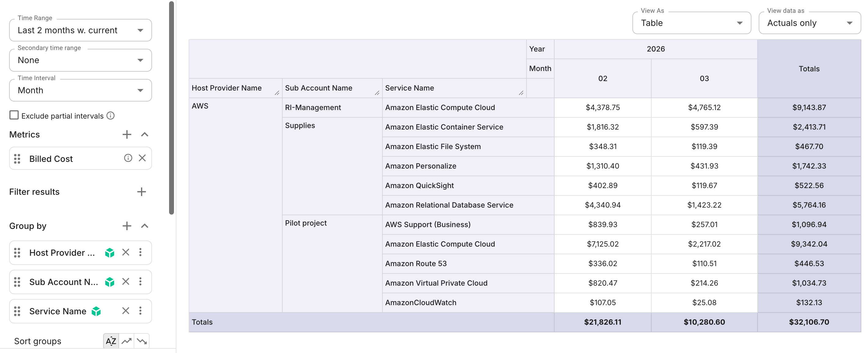The height and width of the screenshot is (353, 868).
Task: Click the plus icon to add a metric
Action: [127, 134]
